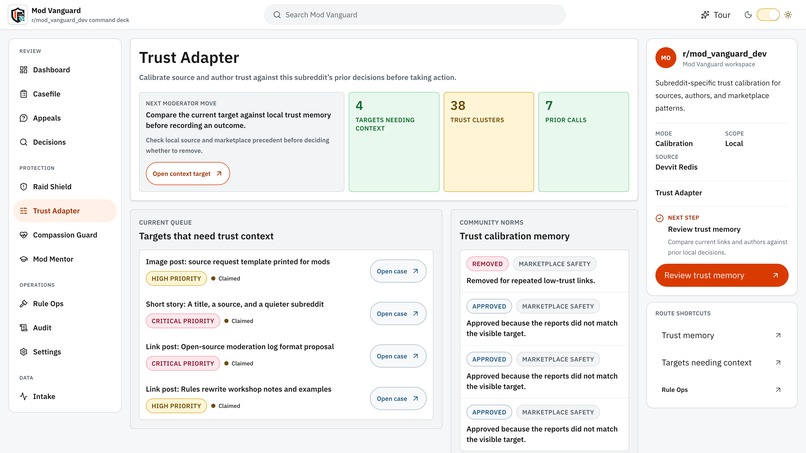Click the Tour sparkle icon

[x=705, y=15]
